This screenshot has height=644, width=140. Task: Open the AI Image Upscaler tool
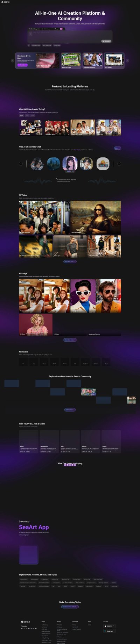point(44,296)
